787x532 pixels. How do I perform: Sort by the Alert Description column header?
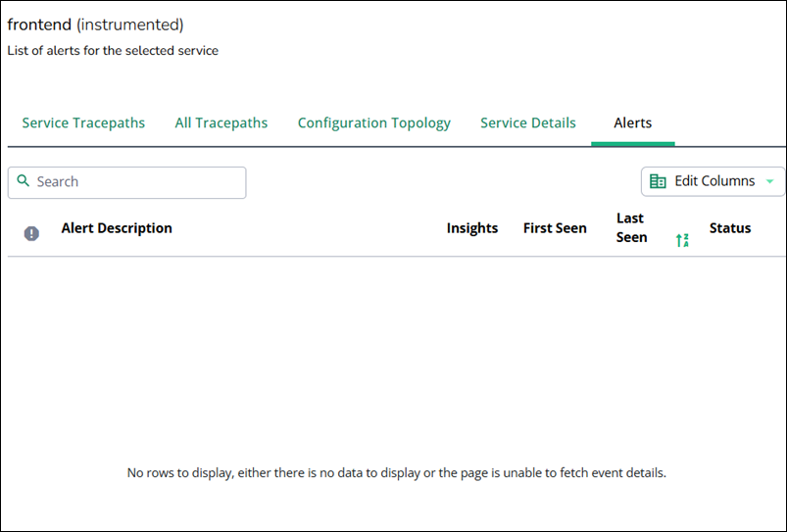(x=117, y=228)
